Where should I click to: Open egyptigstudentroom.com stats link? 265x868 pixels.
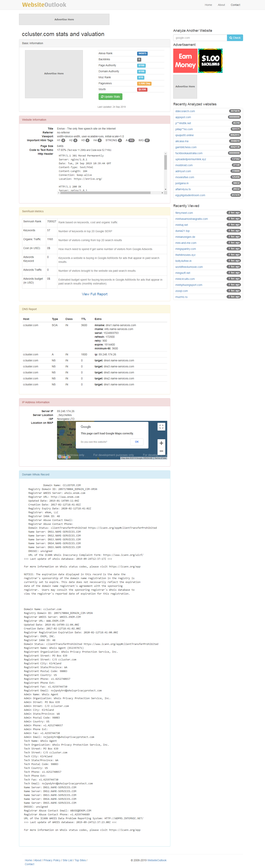(190, 195)
